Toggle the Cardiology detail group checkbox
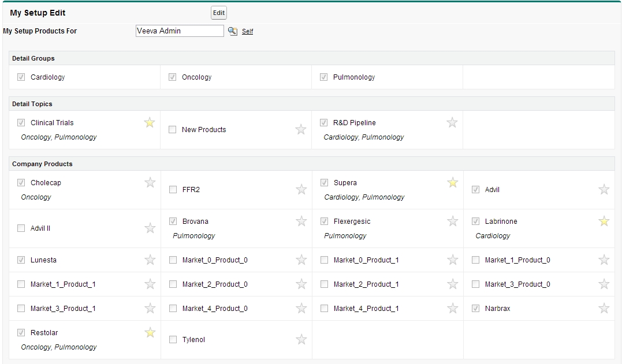The image size is (622, 364). tap(21, 77)
